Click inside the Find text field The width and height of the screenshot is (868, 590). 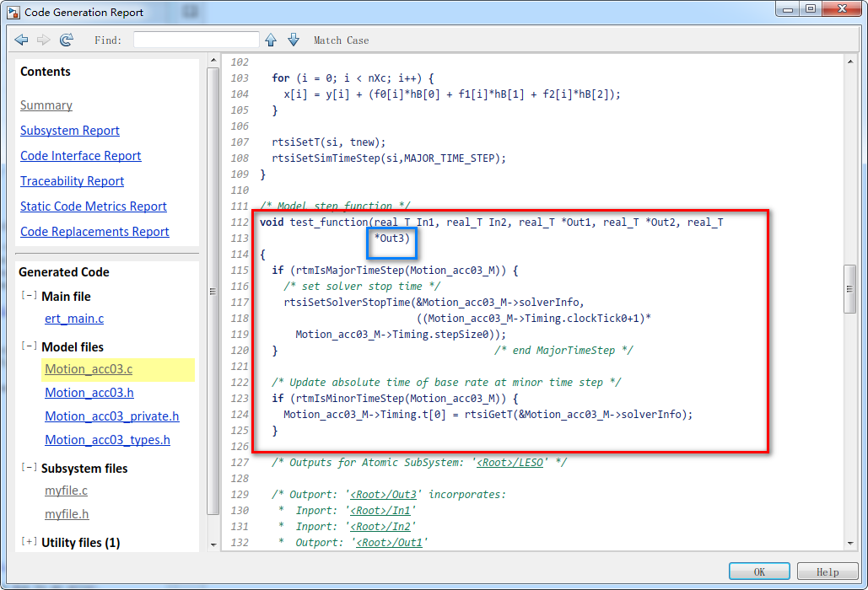[x=197, y=39]
